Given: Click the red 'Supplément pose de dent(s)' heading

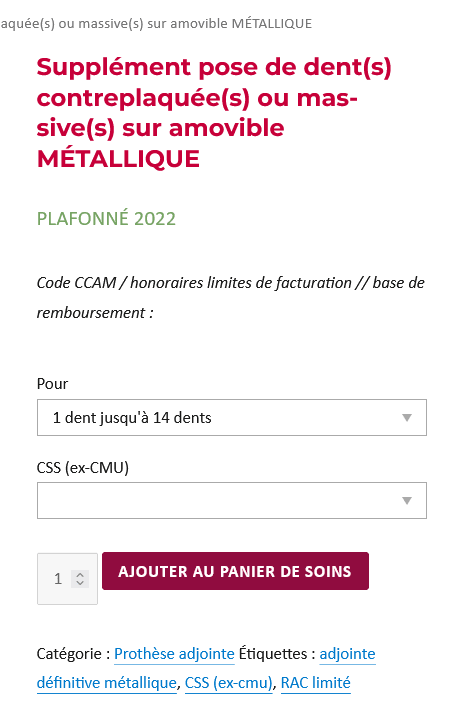Looking at the screenshot, I should pyautogui.click(x=214, y=113).
